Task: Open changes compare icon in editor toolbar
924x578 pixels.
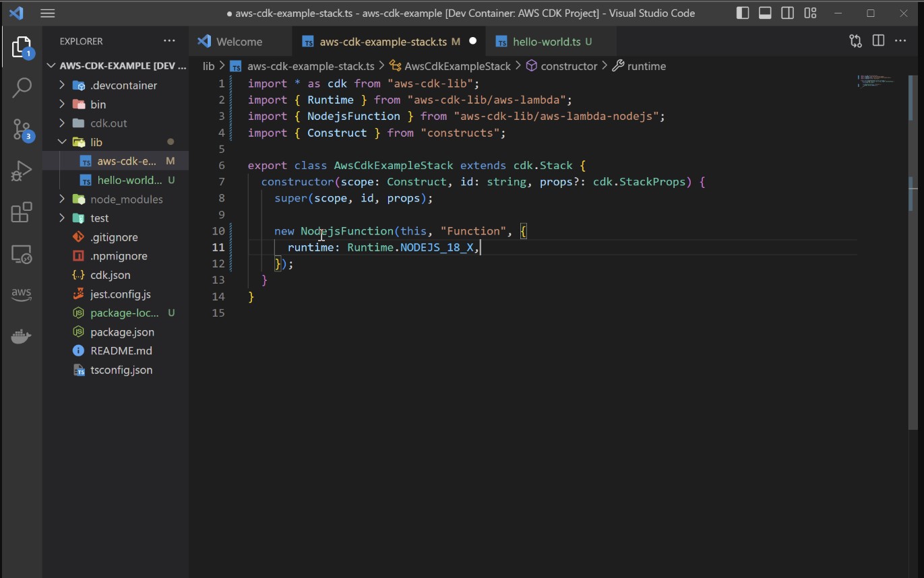Action: coord(855,41)
